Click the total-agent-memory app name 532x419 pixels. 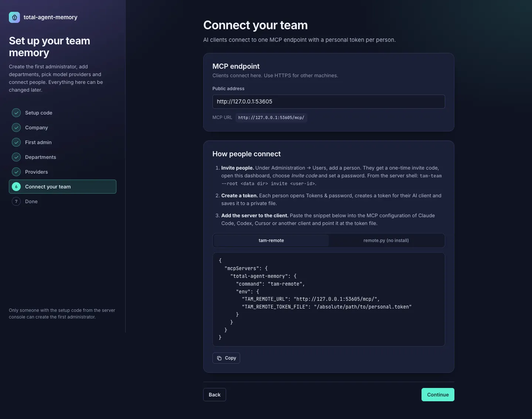(51, 17)
